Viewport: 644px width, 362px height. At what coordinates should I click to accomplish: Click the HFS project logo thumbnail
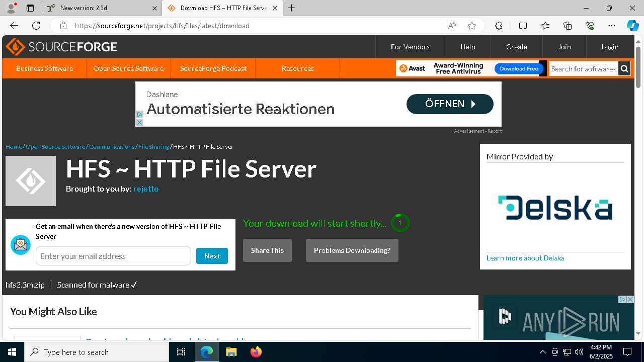click(x=31, y=181)
